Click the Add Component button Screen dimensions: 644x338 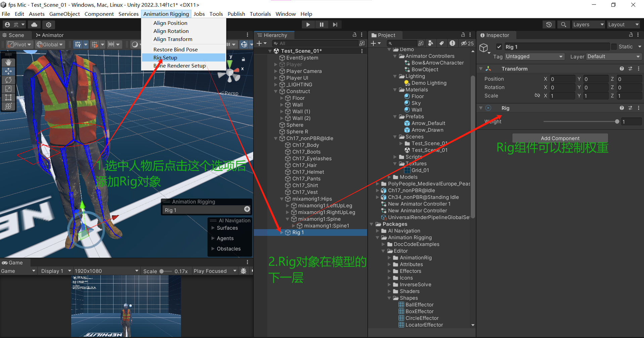click(560, 138)
